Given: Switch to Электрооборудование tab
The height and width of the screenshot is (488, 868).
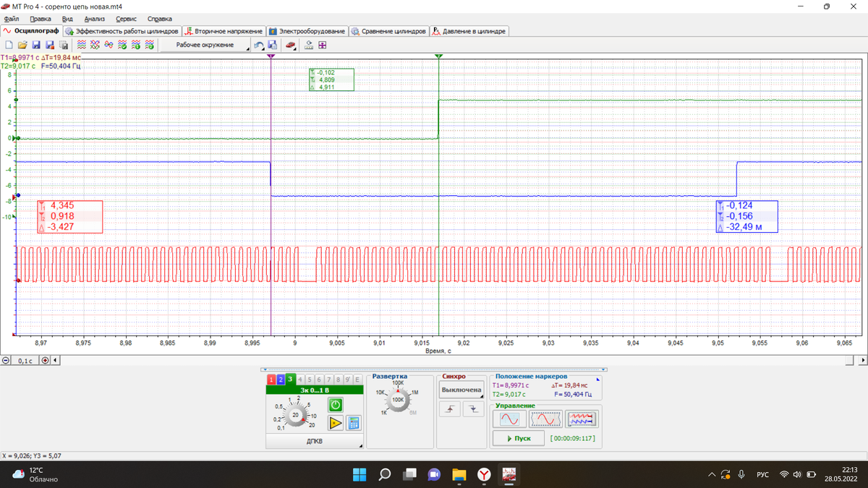Looking at the screenshot, I should point(307,31).
